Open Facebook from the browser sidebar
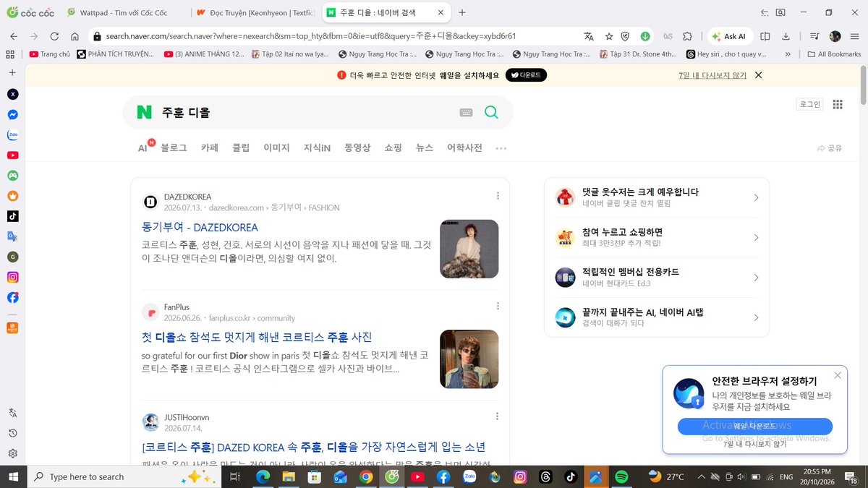 (x=13, y=297)
